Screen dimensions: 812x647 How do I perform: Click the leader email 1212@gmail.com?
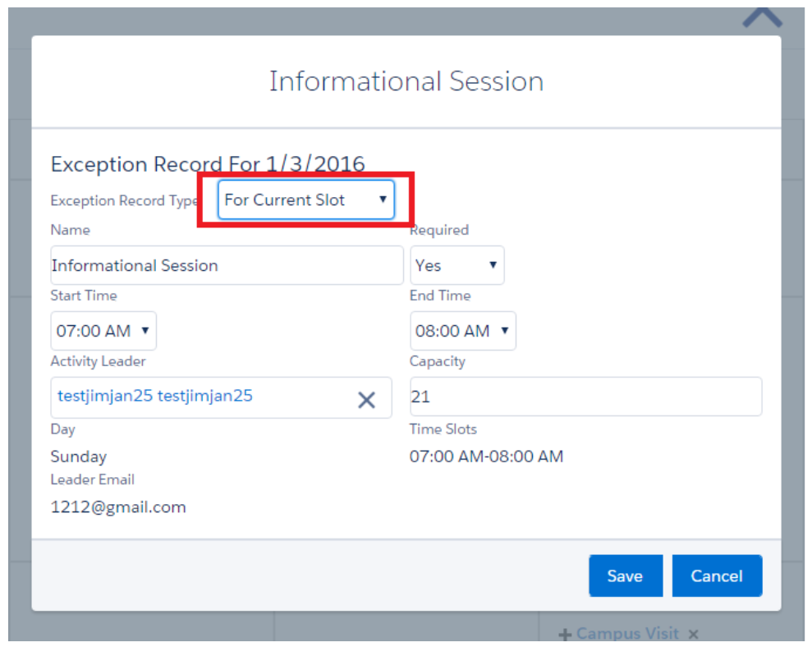point(118,507)
